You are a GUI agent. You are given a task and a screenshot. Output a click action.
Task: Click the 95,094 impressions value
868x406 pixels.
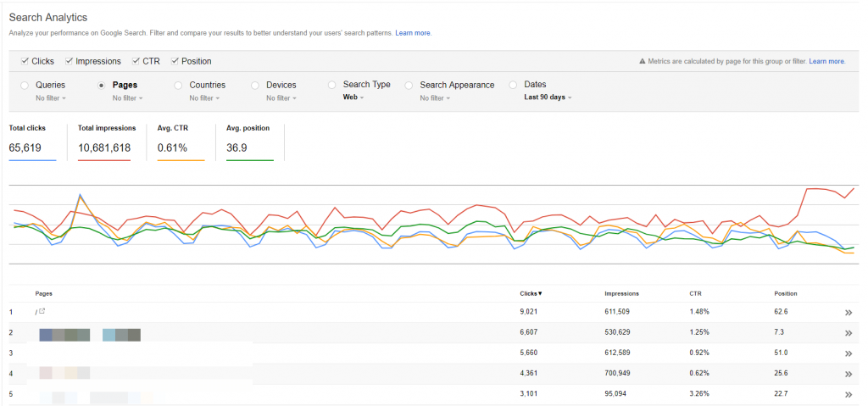pos(615,394)
